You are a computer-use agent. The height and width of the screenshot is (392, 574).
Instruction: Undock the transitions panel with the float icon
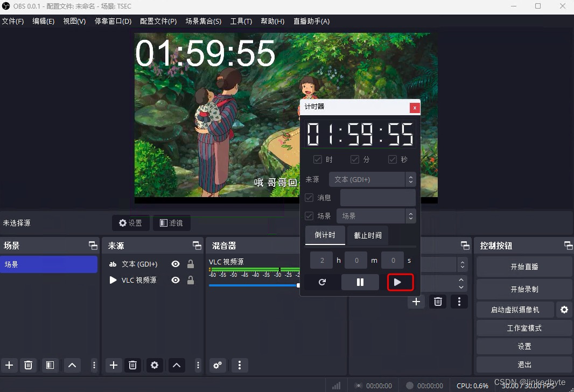(465, 246)
